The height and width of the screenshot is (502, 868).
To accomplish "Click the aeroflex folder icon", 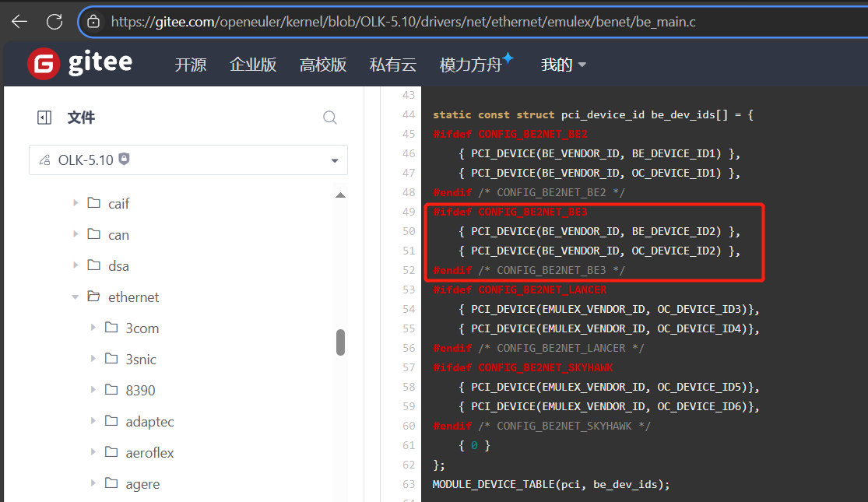I will coord(111,452).
